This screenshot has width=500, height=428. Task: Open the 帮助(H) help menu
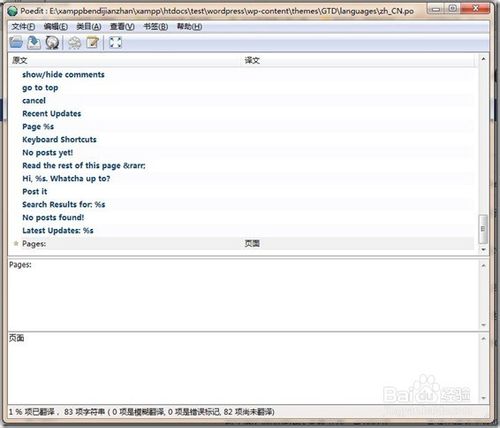click(189, 27)
